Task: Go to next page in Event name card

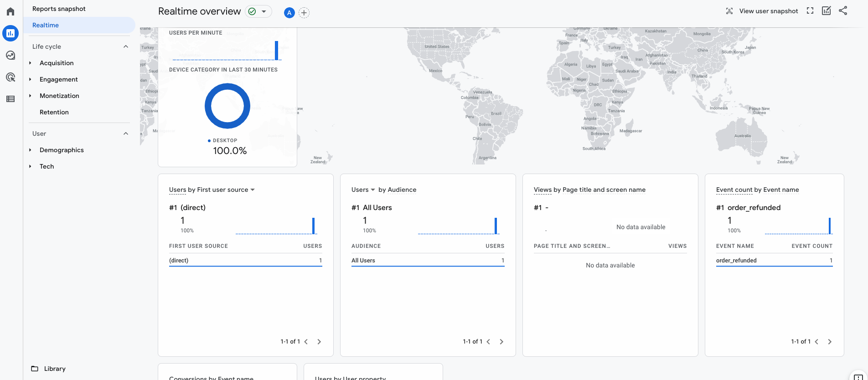Action: (830, 342)
